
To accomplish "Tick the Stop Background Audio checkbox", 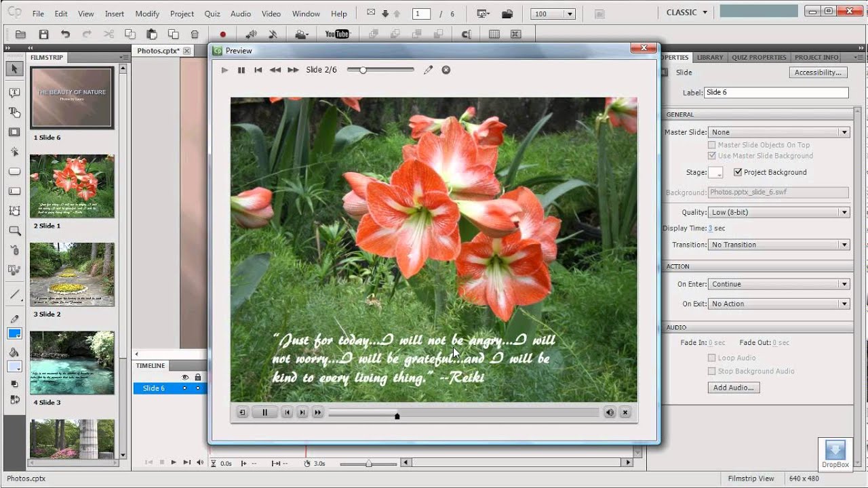I will pyautogui.click(x=711, y=371).
